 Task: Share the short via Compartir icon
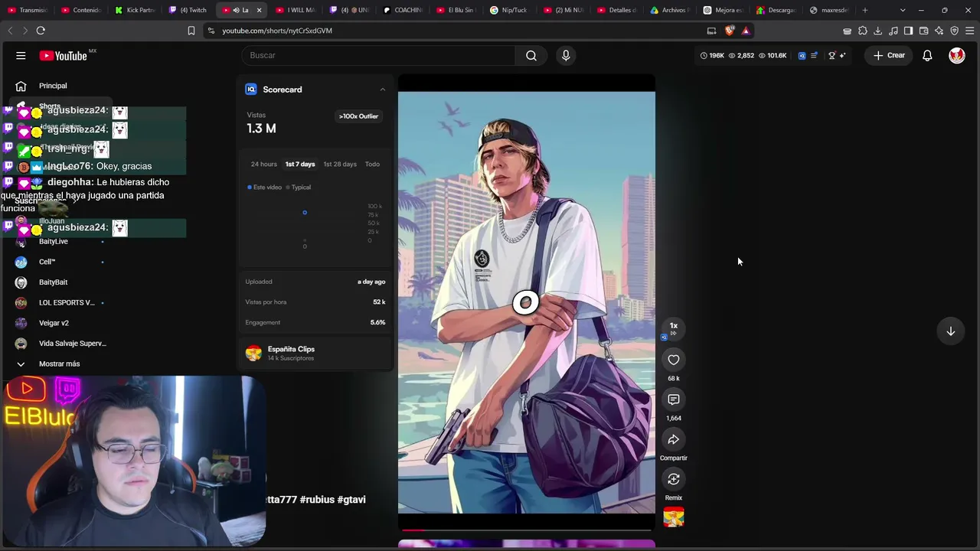click(674, 439)
